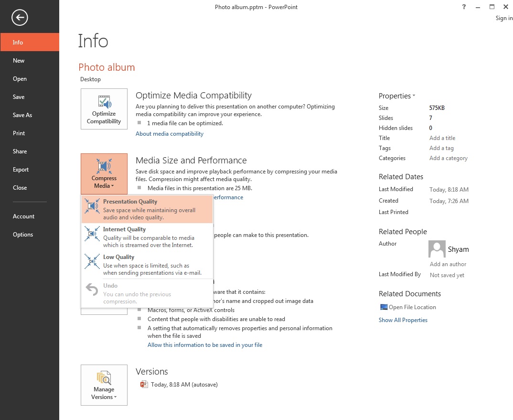The width and height of the screenshot is (513, 420).
Task: Go to Print in the sidebar
Action: 30,133
